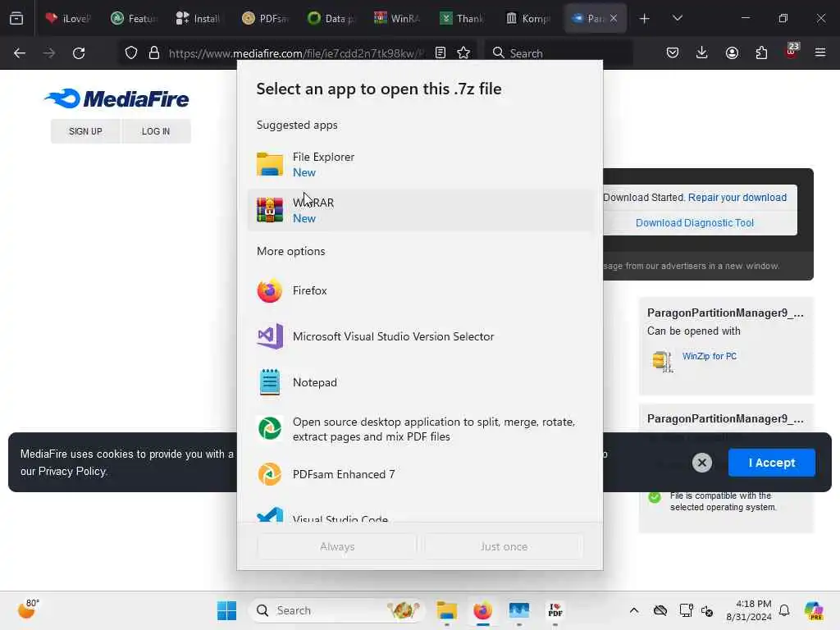Open a new browser tab

pos(645,18)
